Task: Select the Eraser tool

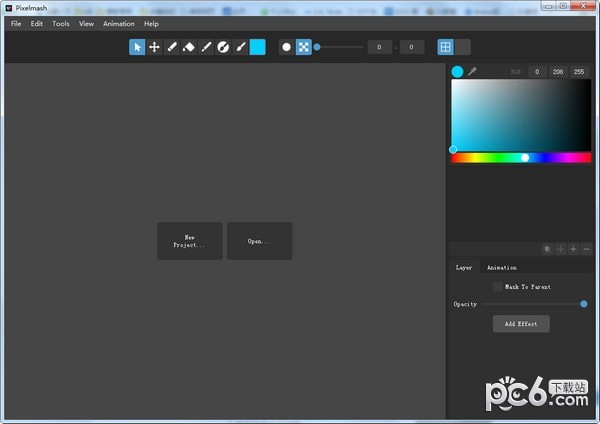Action: (x=188, y=47)
